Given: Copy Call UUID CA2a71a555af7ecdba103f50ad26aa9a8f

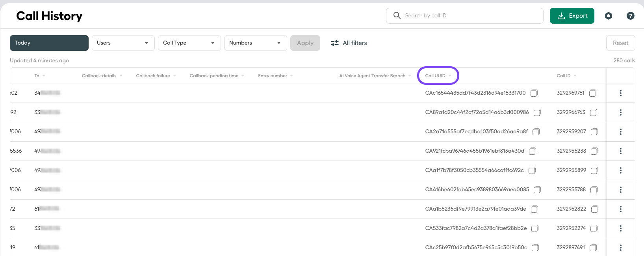Looking at the screenshot, I should 536,132.
